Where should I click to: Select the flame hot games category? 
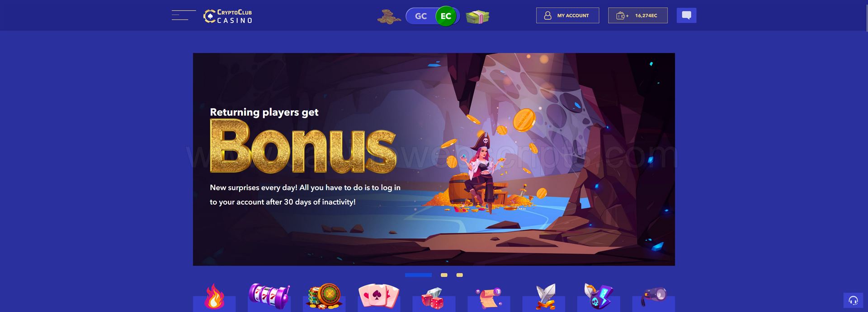(x=214, y=298)
